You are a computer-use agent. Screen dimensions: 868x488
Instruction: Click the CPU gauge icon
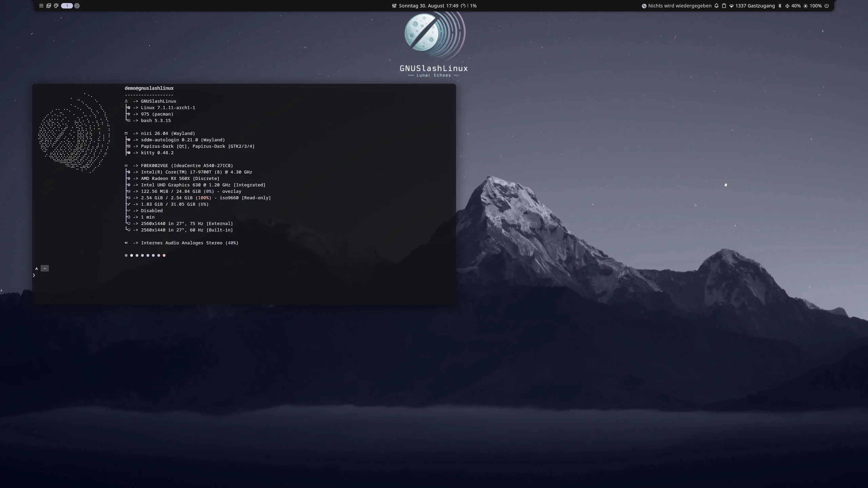point(463,6)
